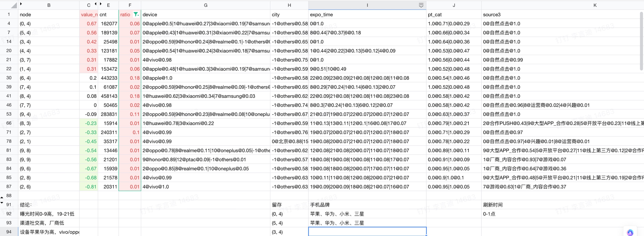
Task: Expand hidden rows arrow above row 88
Action: [2, 198]
